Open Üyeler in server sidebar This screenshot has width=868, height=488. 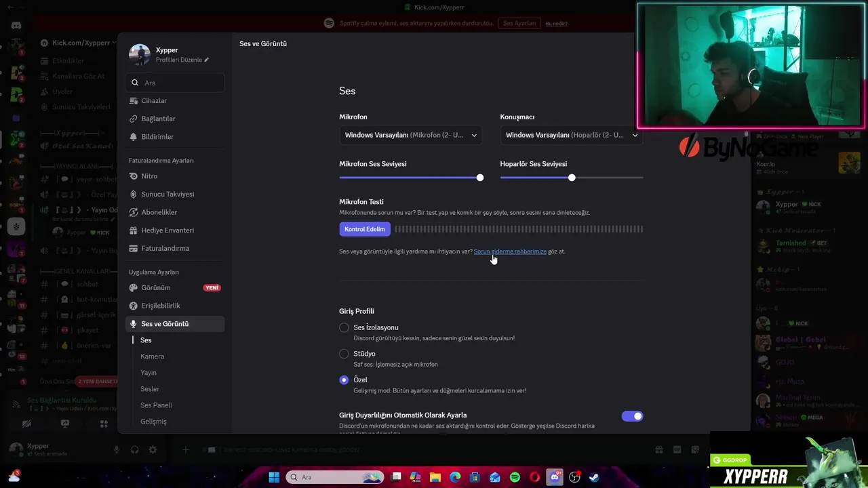62,91
